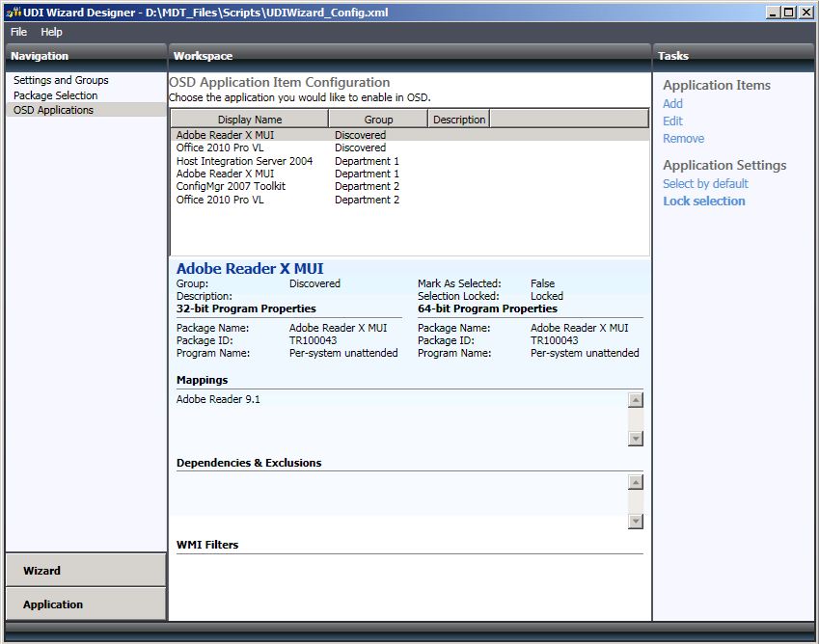Viewport: 819px width, 644px height.
Task: Click the Display Name column header
Action: [250, 119]
